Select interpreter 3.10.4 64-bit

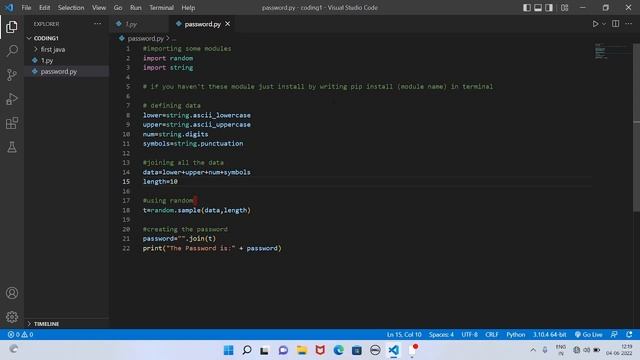tap(549, 335)
